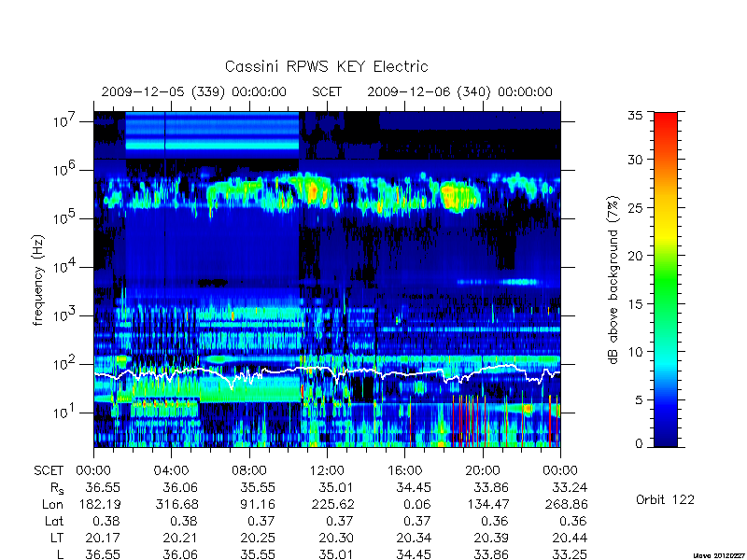Click the LT value 20.30

336,538
